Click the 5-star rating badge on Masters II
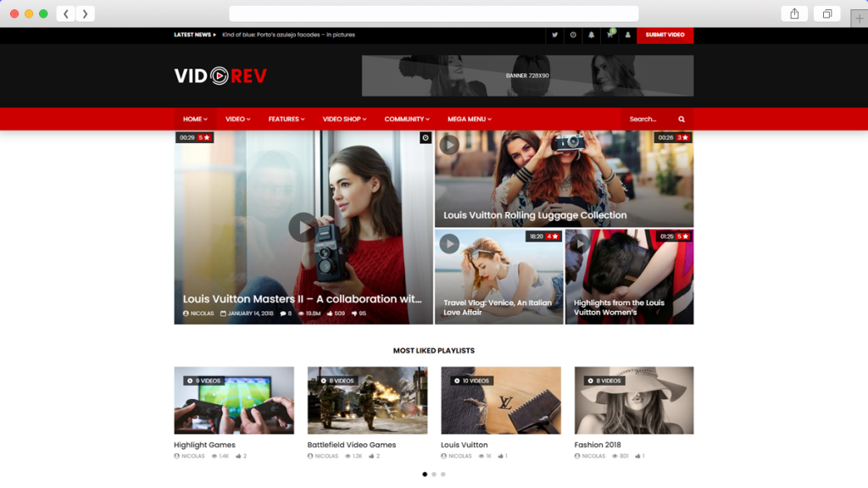 (x=205, y=138)
